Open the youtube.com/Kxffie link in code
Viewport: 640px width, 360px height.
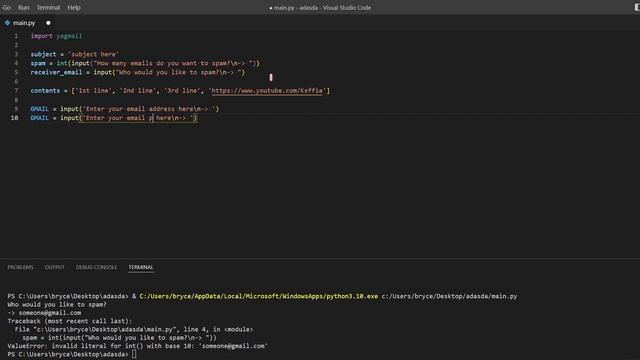[x=267, y=91]
